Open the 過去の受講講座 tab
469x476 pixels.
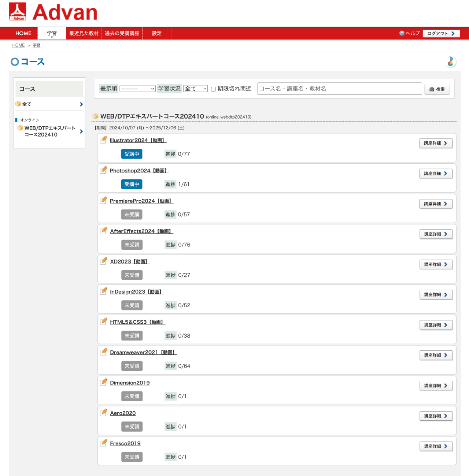[x=122, y=33]
